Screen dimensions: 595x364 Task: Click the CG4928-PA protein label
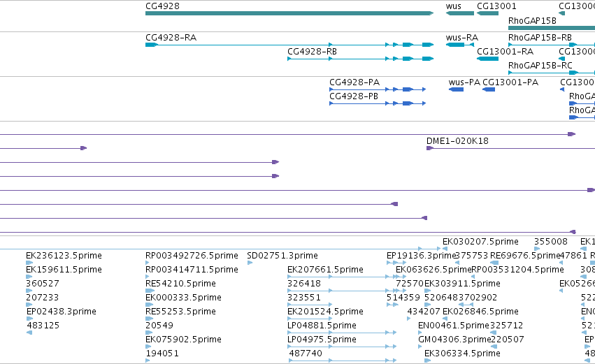coord(354,82)
